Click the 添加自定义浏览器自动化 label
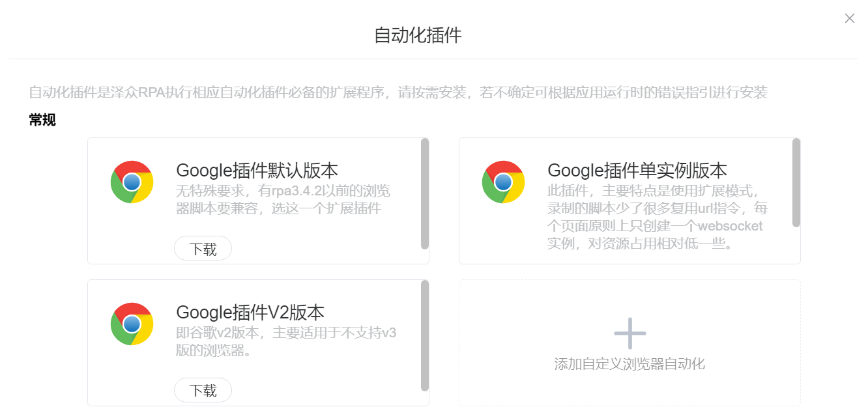 tap(629, 364)
